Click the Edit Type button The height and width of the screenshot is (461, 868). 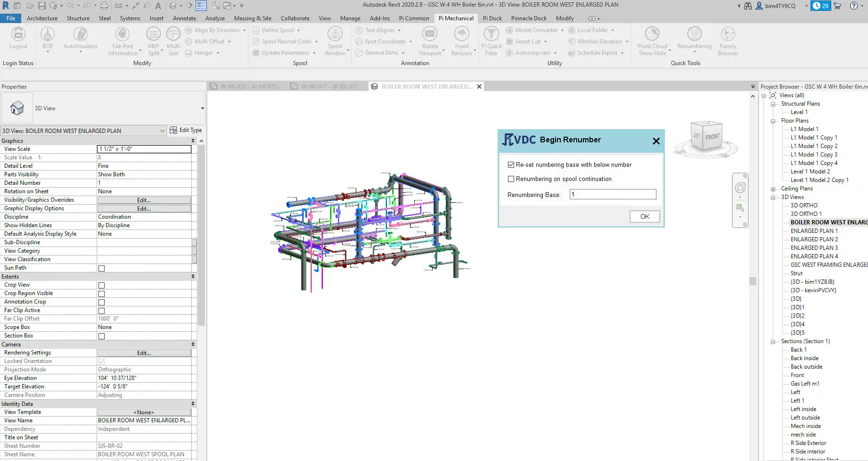tap(186, 130)
